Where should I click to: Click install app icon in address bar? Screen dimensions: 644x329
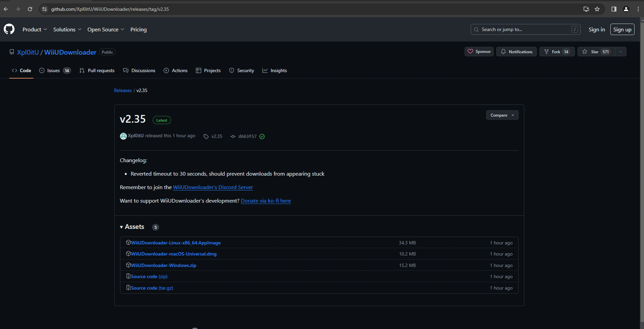pos(586,9)
